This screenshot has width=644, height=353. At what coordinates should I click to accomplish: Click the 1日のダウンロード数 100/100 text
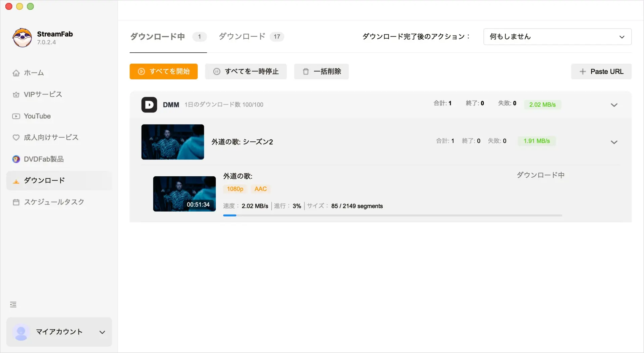[224, 105]
